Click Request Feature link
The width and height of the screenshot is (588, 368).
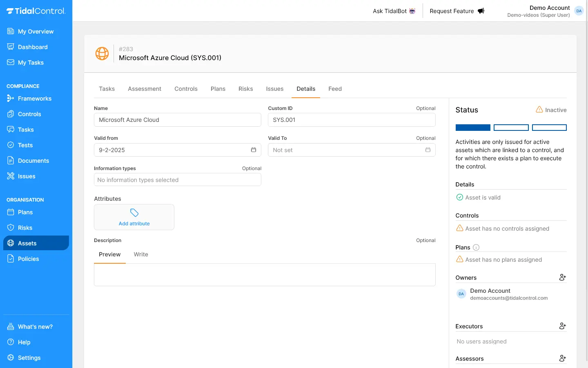[x=457, y=11]
